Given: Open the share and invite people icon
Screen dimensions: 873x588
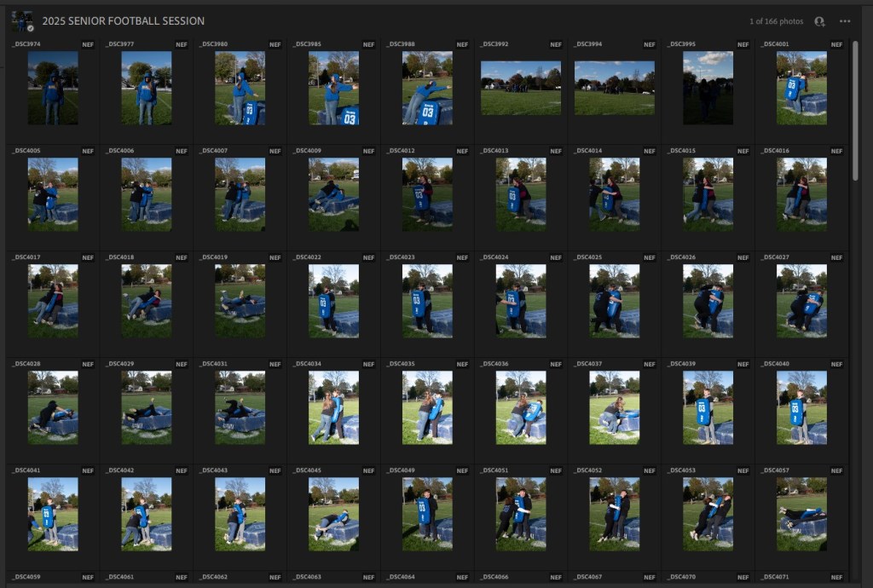Looking at the screenshot, I should (819, 21).
